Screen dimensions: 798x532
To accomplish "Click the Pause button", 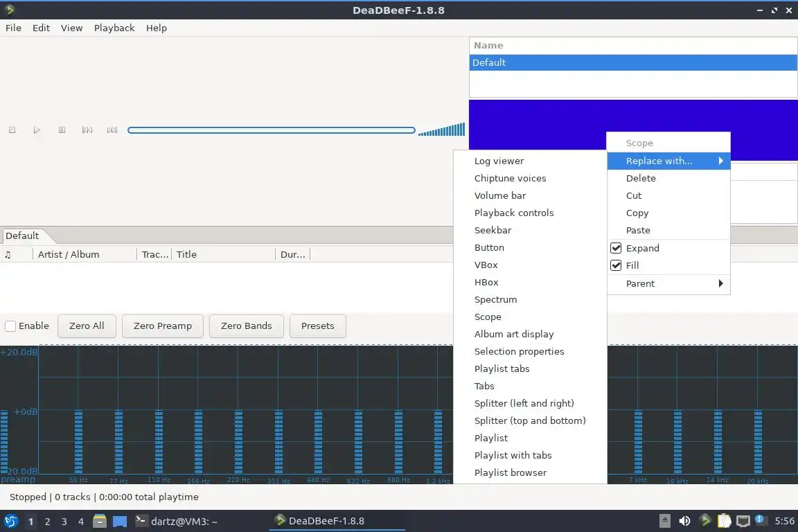I will (x=62, y=130).
